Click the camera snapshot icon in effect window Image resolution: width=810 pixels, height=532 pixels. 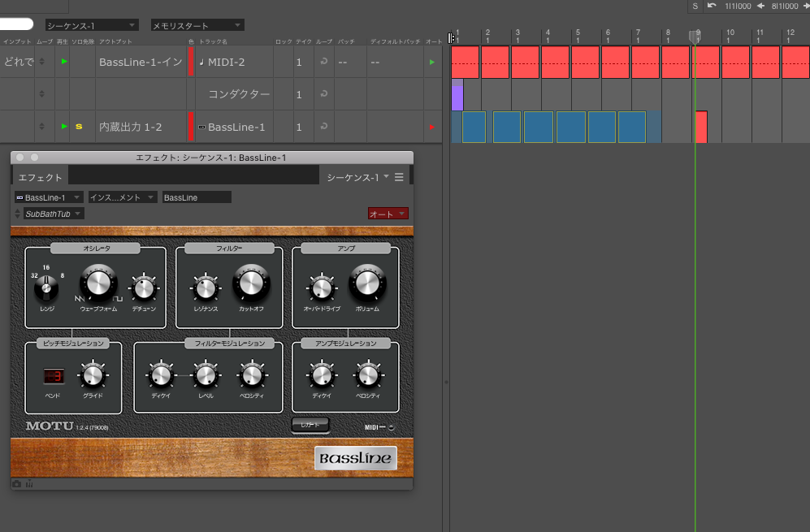point(16,484)
